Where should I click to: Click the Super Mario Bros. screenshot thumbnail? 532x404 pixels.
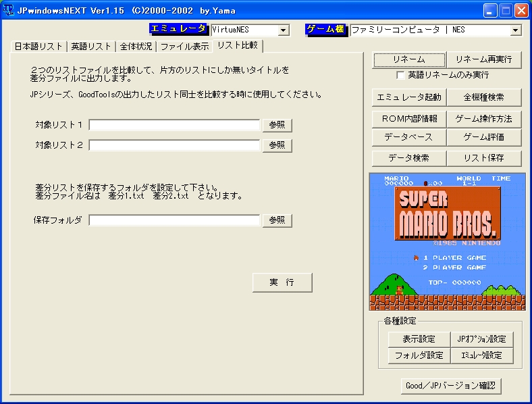447,242
